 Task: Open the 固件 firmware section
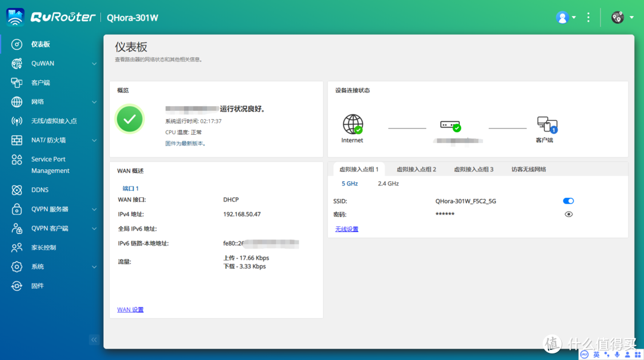(x=16, y=285)
